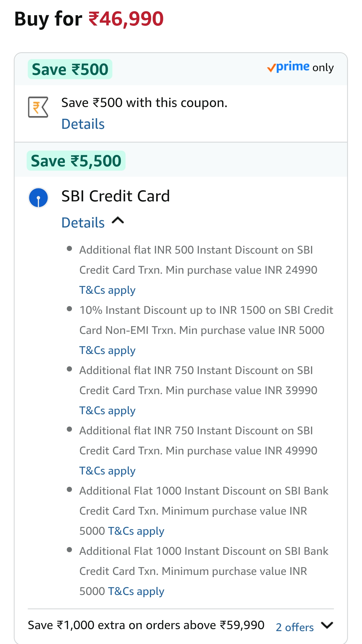Open Details link under coupon offer

point(83,124)
